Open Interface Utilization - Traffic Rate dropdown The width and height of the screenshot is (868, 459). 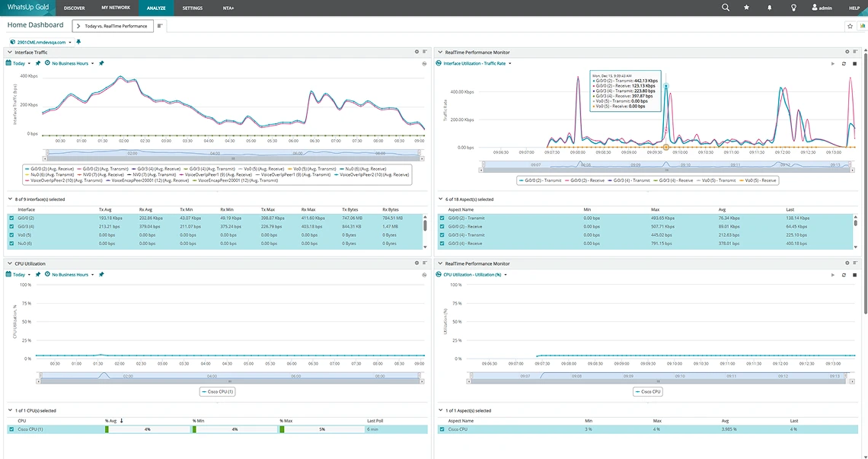(477, 63)
